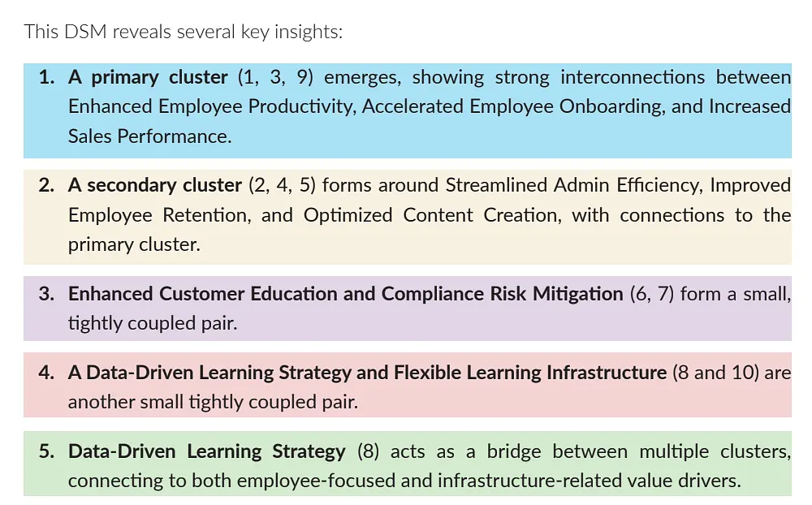812x505 pixels.
Task: Click the words 'primary cluster.' ending item 2
Action: pyautogui.click(x=134, y=244)
